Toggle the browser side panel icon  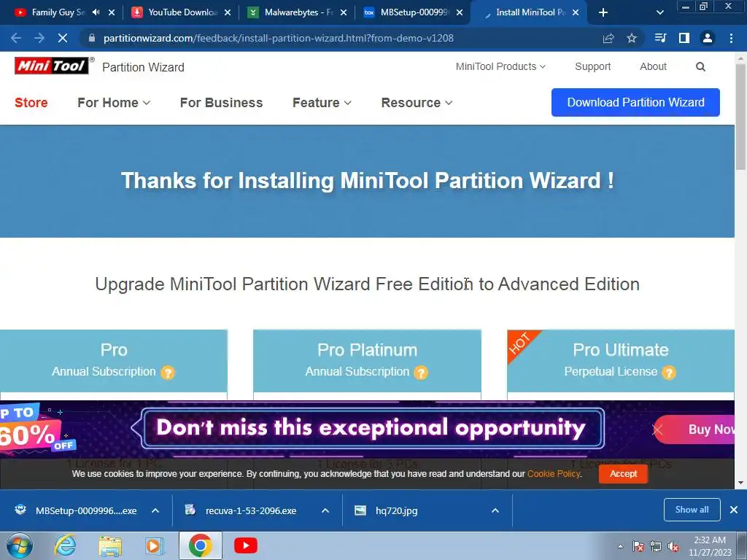click(x=684, y=38)
